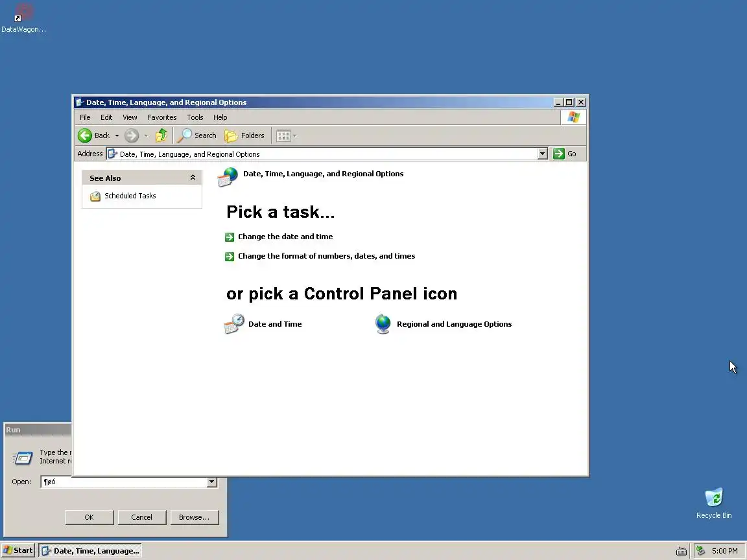Click arrow icon beside Change the date and time
Image resolution: width=747 pixels, height=560 pixels.
(x=230, y=237)
